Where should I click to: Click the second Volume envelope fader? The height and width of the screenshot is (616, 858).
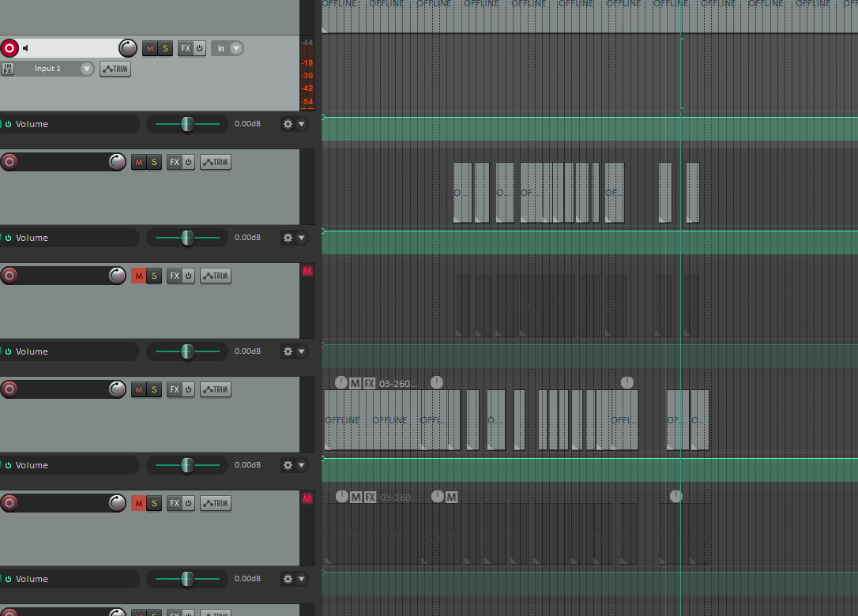pyautogui.click(x=187, y=238)
